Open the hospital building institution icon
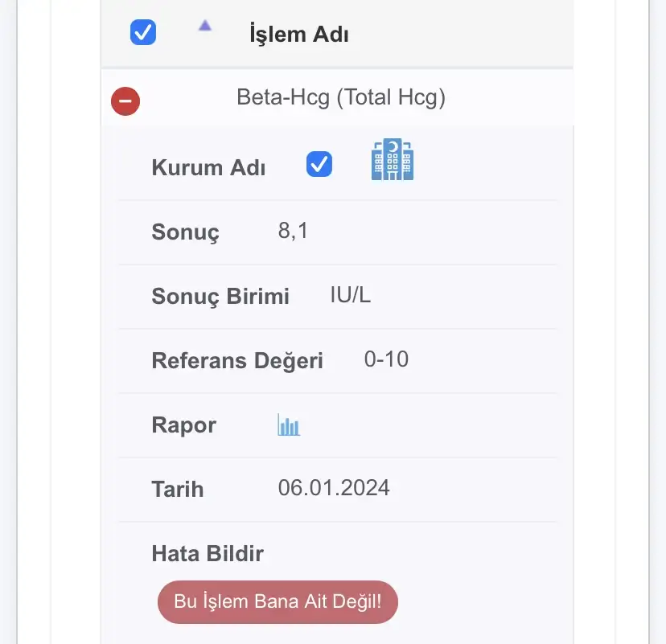This screenshot has height=644, width=666. coord(392,159)
